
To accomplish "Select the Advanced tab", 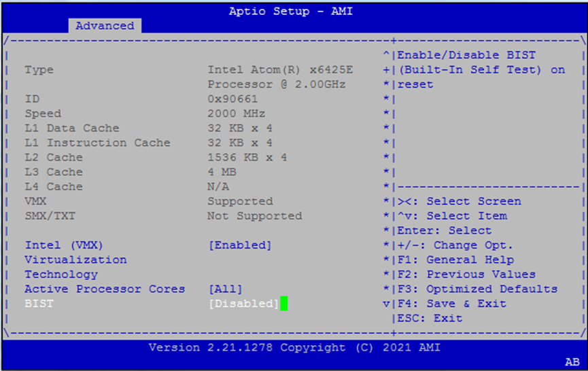I will (105, 26).
